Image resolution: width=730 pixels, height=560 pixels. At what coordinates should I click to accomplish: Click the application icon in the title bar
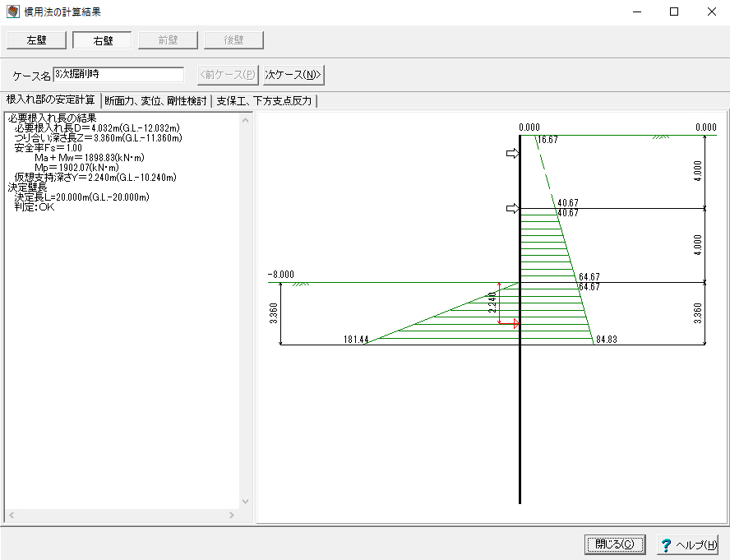(12, 12)
